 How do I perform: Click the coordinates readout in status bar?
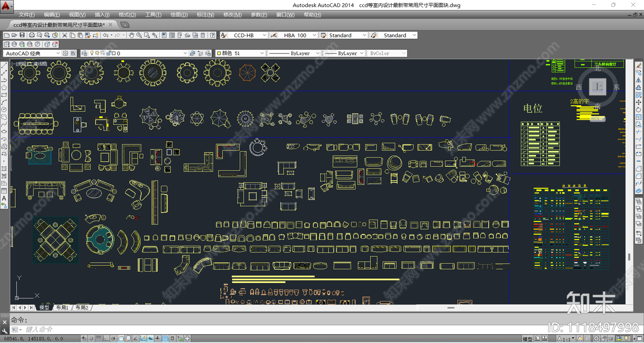click(34, 339)
